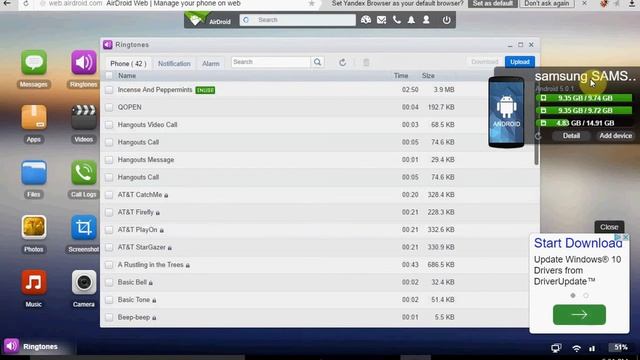This screenshot has height=360, width=640.
Task: Click the delete trash icon
Action: (366, 62)
